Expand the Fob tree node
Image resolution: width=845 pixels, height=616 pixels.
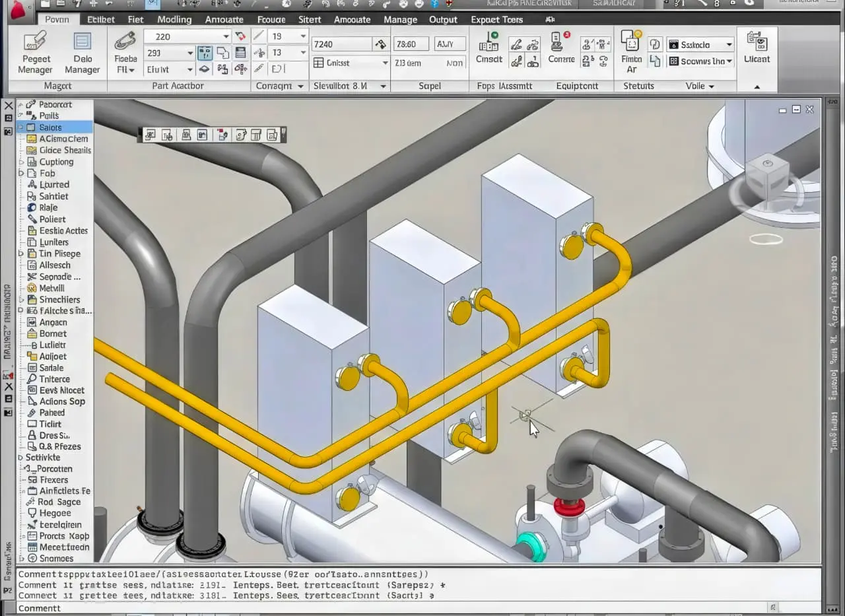click(21, 173)
